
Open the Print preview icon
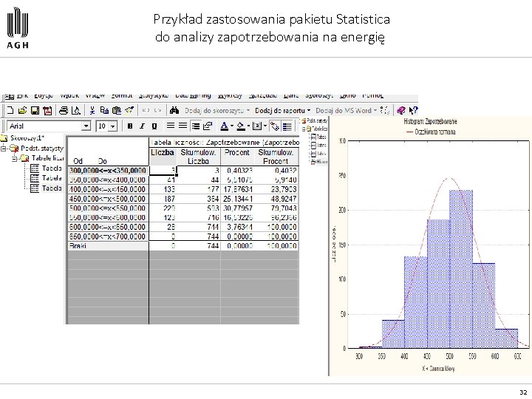(x=76, y=110)
